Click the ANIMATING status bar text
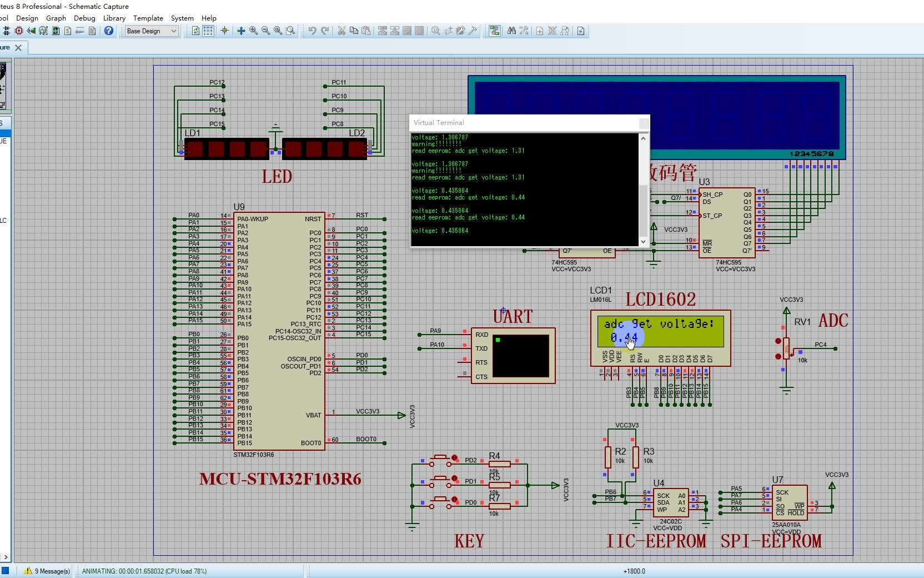Viewport: 924px width, 578px height. [x=144, y=571]
